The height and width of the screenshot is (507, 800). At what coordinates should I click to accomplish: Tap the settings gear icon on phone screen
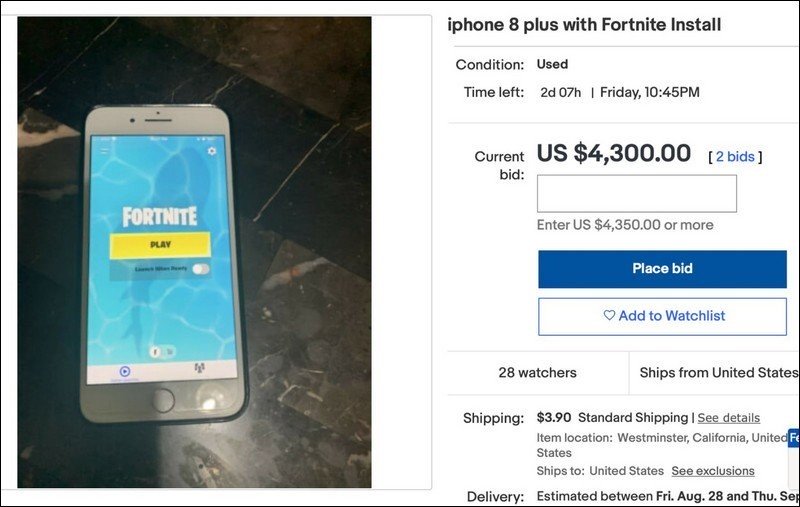click(212, 151)
